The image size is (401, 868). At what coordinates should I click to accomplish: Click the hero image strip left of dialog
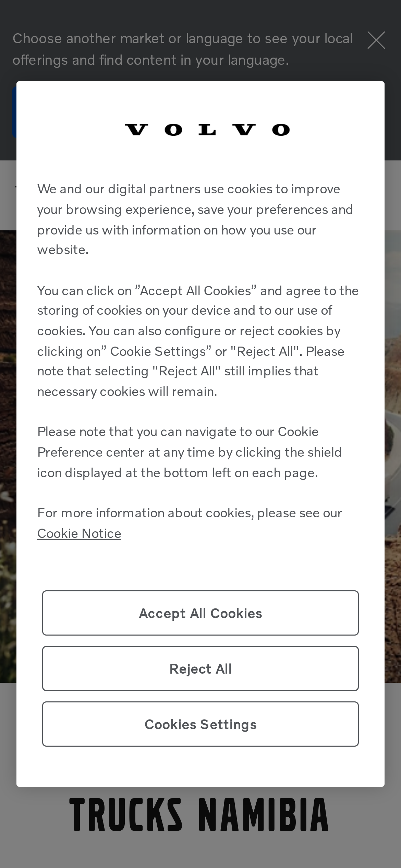coord(8,446)
